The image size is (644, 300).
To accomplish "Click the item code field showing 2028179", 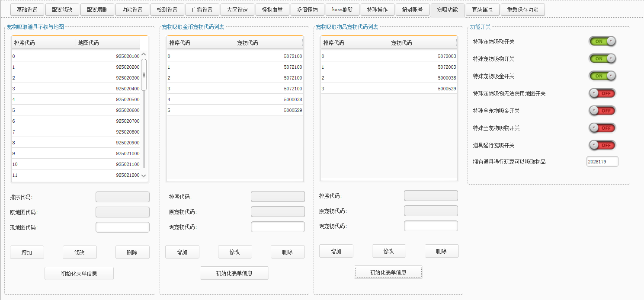I will coord(602,162).
